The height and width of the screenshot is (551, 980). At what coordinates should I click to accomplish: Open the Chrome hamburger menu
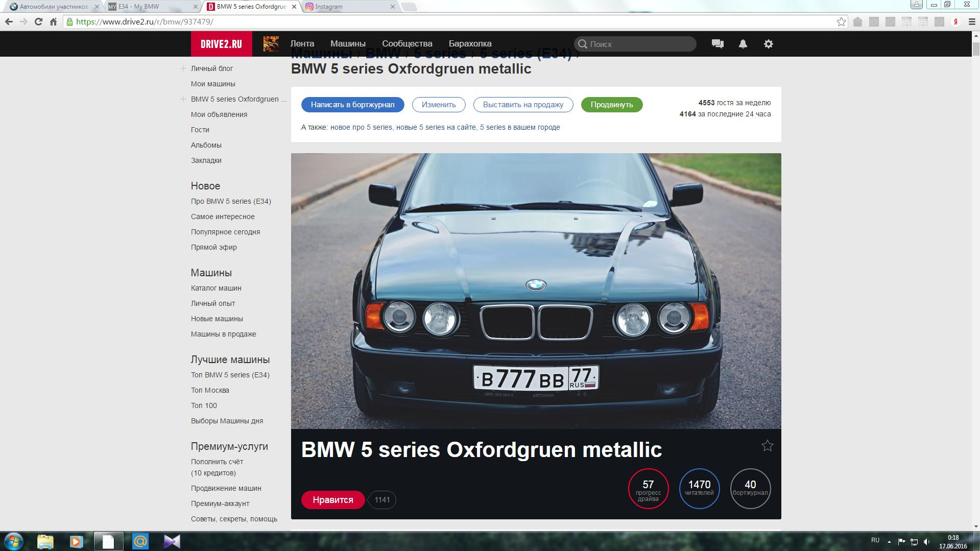tap(972, 22)
